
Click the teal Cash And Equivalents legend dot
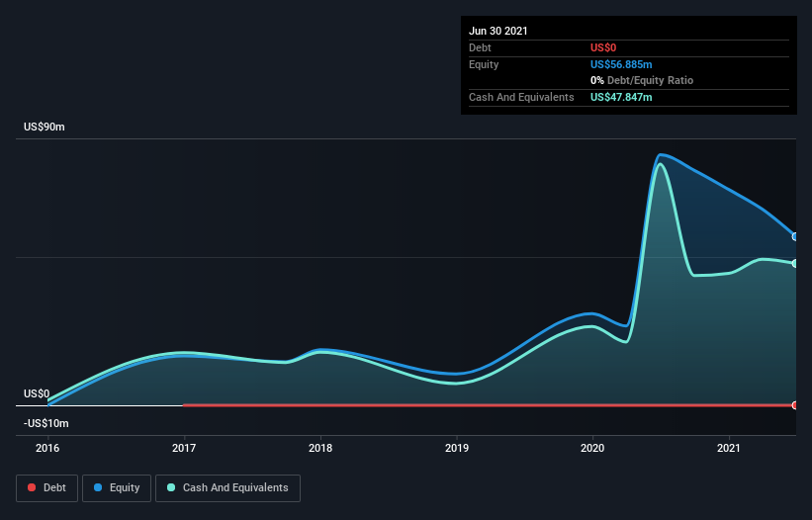(171, 487)
